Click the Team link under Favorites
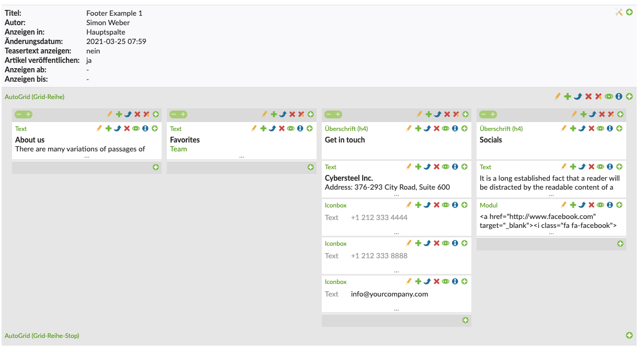The width and height of the screenshot is (644, 351). [178, 149]
